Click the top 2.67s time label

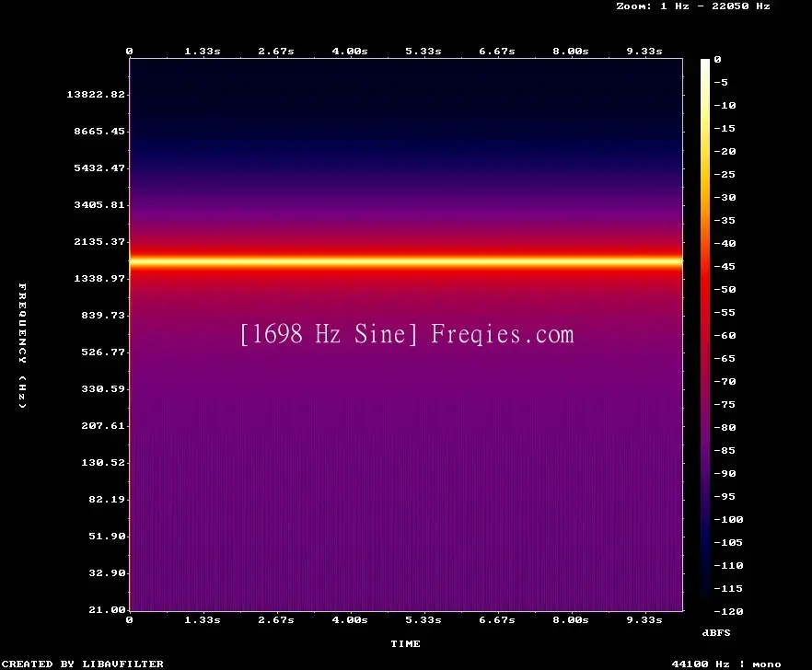click(276, 51)
